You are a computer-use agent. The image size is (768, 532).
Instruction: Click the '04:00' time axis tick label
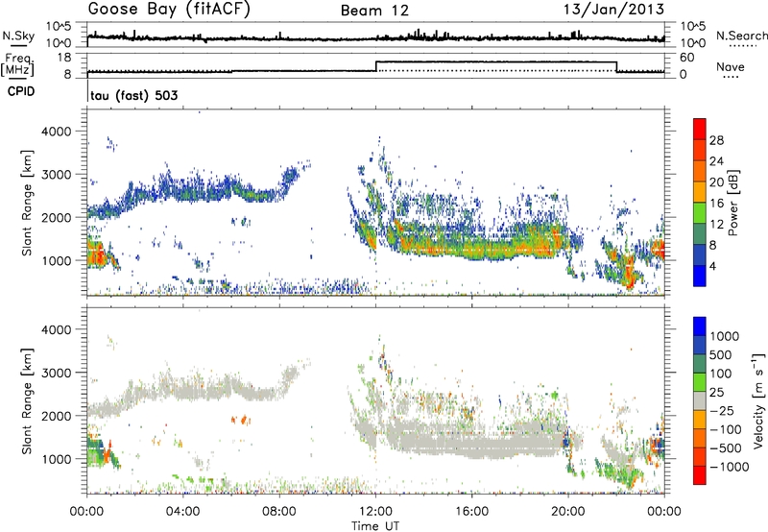pyautogui.click(x=183, y=512)
